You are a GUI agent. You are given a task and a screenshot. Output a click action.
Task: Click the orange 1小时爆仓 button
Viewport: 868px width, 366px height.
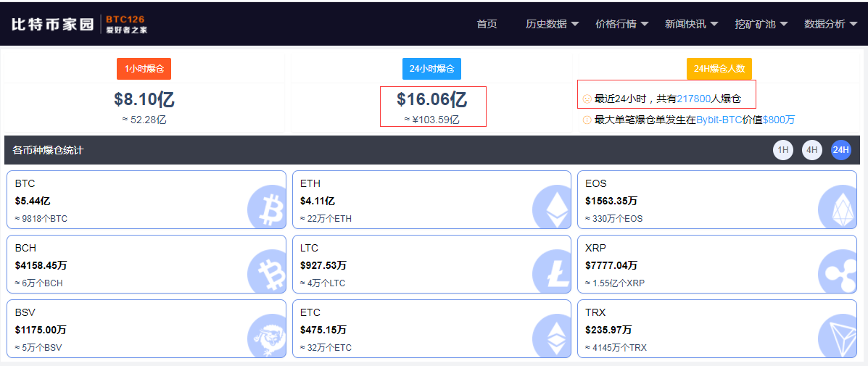(x=144, y=69)
